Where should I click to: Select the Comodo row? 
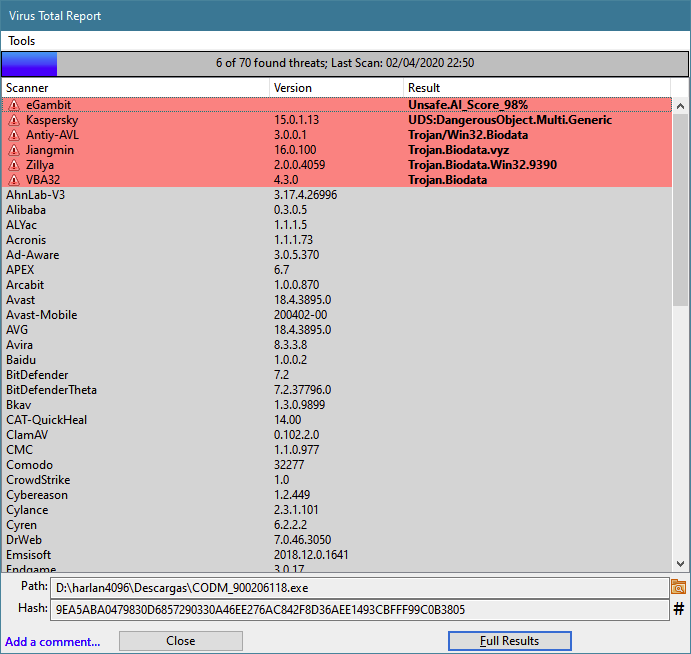(x=337, y=464)
